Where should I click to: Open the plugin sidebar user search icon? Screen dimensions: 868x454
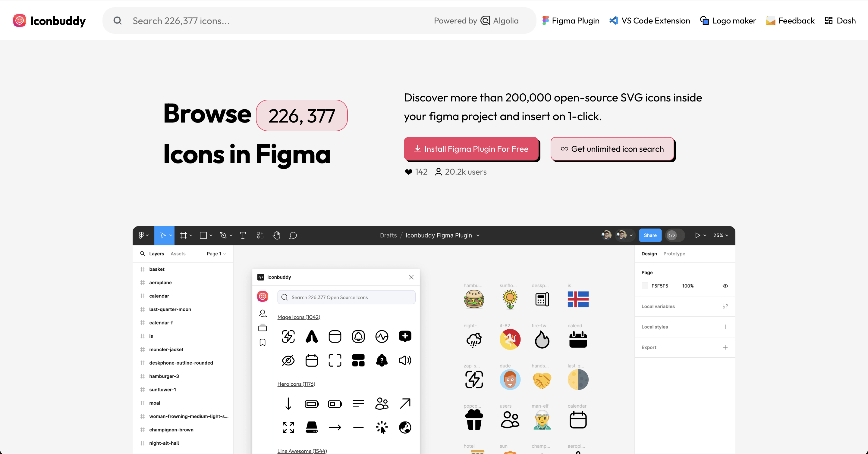[x=262, y=313]
